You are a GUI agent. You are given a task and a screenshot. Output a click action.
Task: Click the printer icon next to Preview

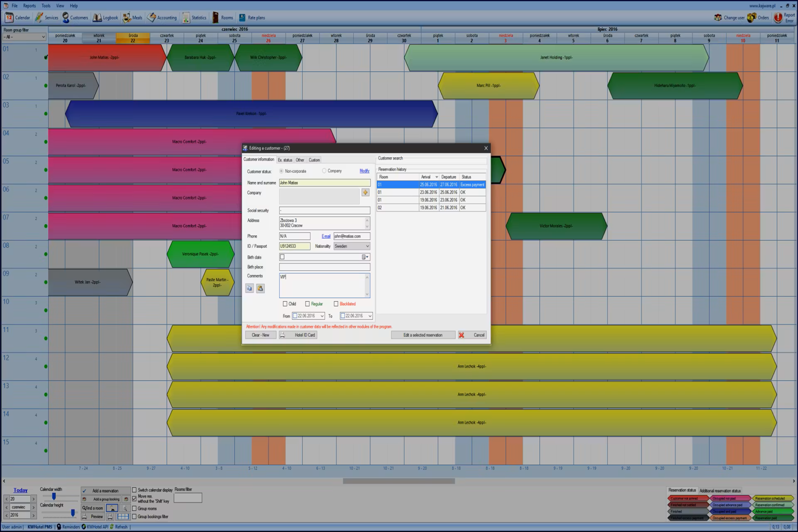coord(110,516)
